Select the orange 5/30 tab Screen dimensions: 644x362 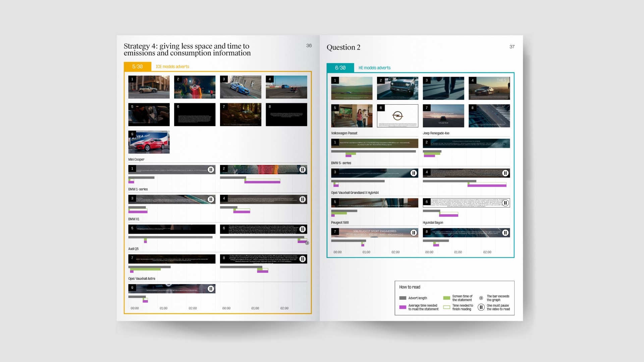coord(138,67)
